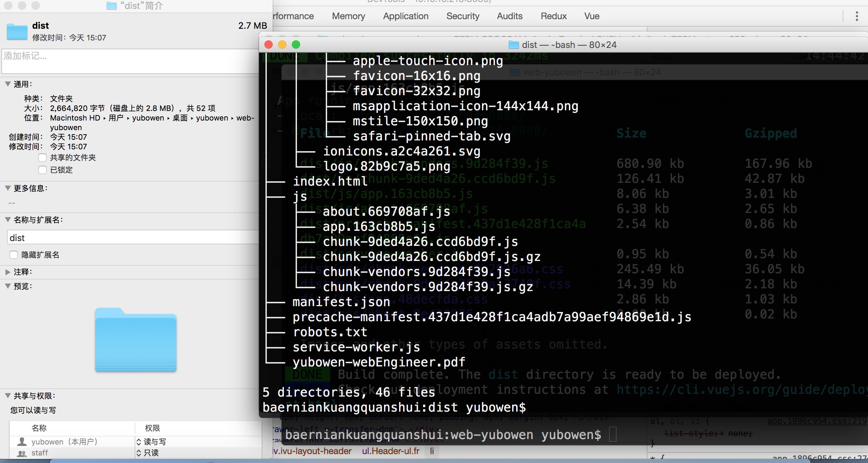Viewport: 868px width, 463px height.
Task: Enable the shared folder checkbox
Action: coord(42,158)
